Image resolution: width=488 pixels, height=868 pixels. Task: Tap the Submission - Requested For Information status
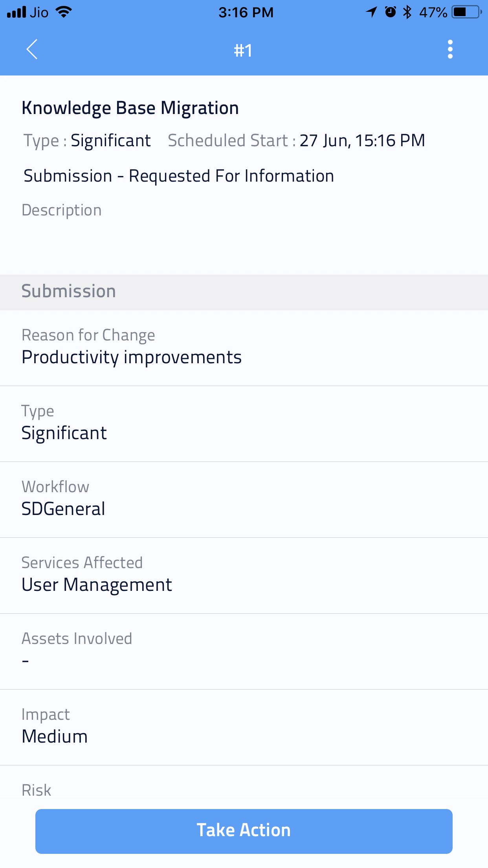tap(179, 176)
